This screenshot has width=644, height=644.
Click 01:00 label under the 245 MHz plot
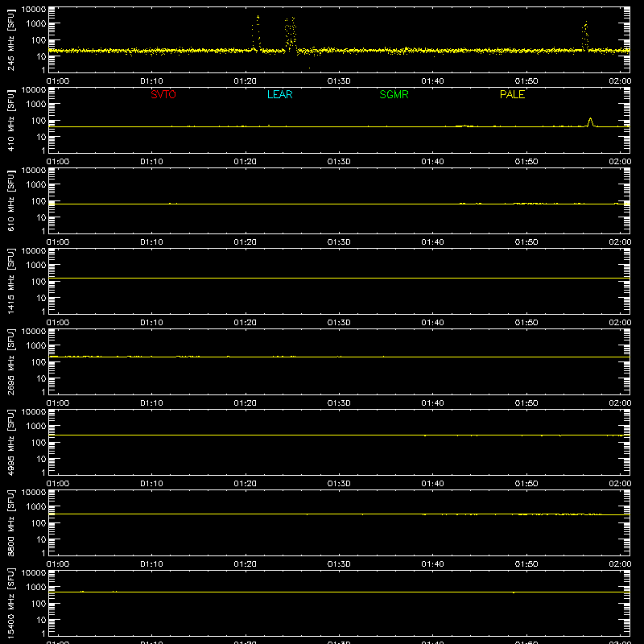click(x=58, y=81)
